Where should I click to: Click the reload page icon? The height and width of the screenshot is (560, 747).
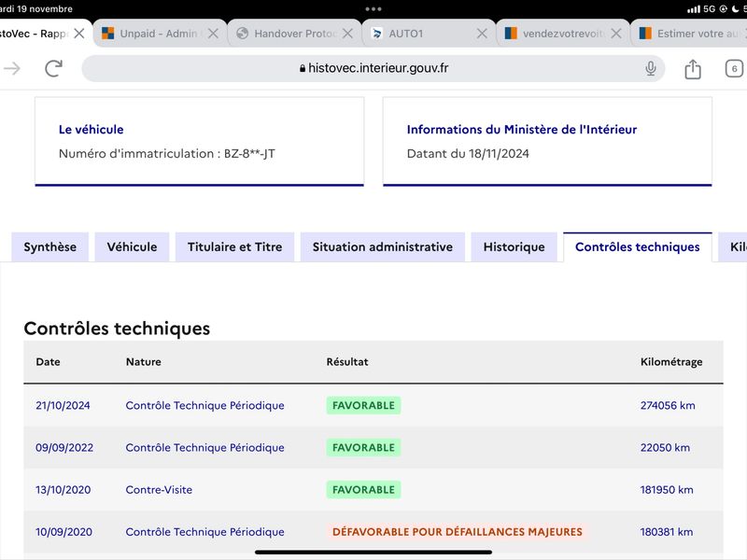(54, 68)
